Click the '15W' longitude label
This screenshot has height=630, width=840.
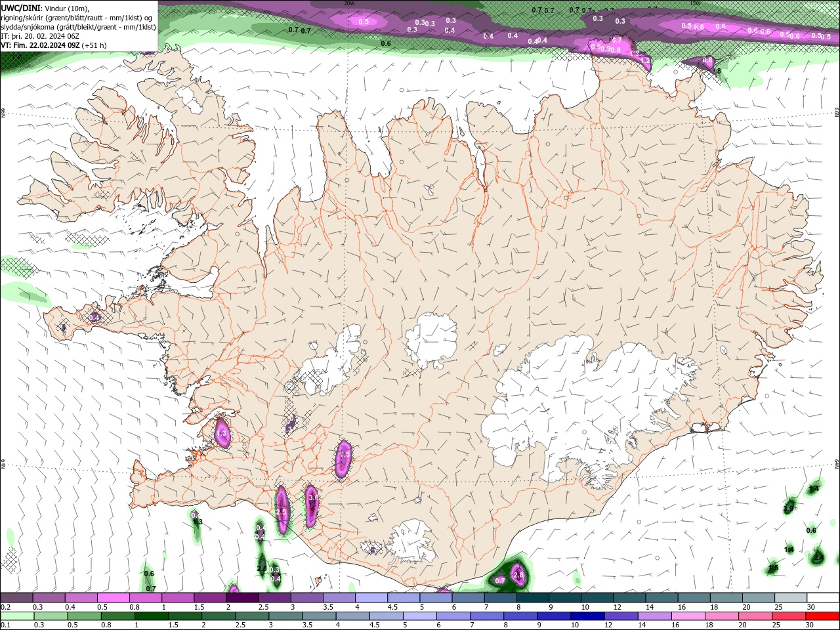(x=696, y=3)
